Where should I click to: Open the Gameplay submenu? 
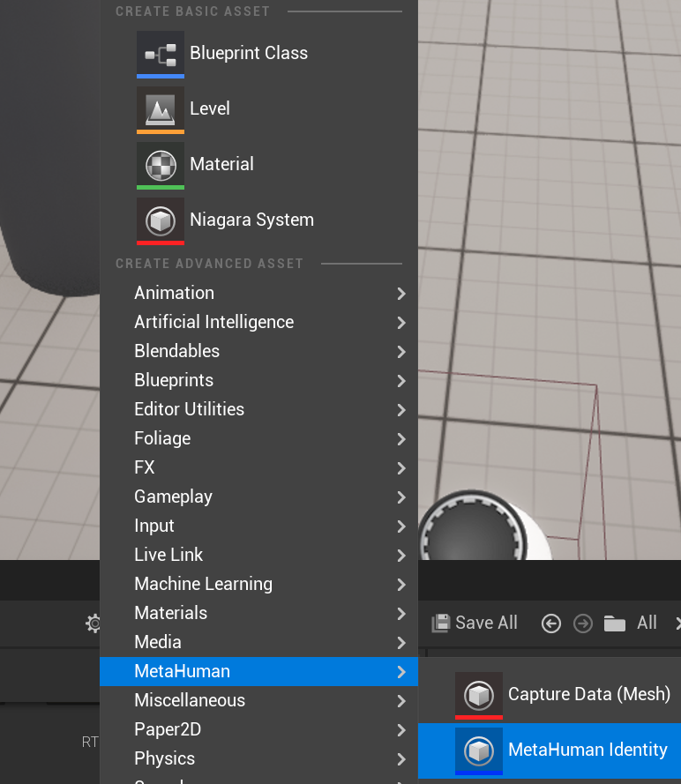(x=259, y=497)
